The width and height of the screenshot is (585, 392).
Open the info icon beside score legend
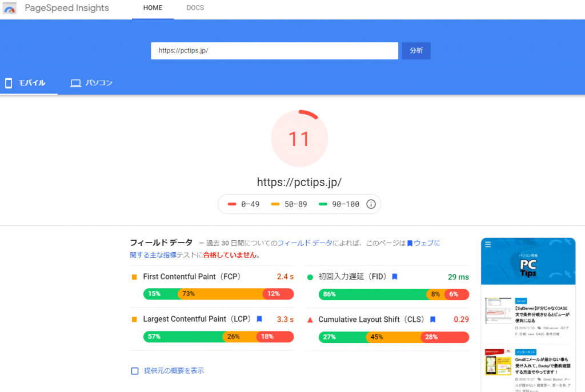371,204
